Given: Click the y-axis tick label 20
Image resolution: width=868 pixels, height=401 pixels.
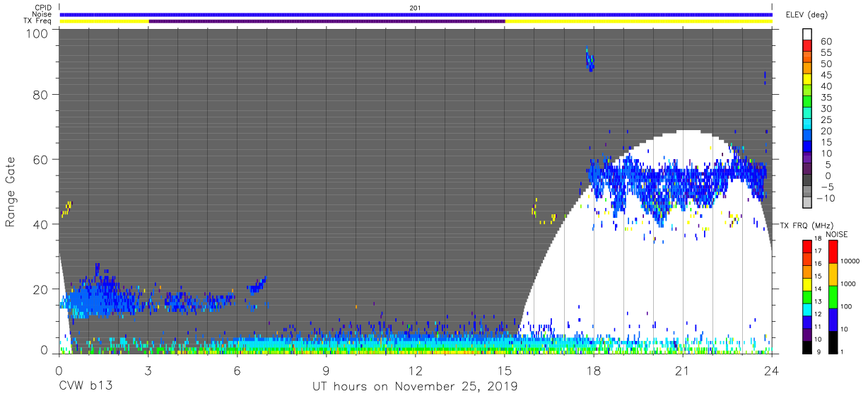Looking at the screenshot, I should click(x=41, y=289).
